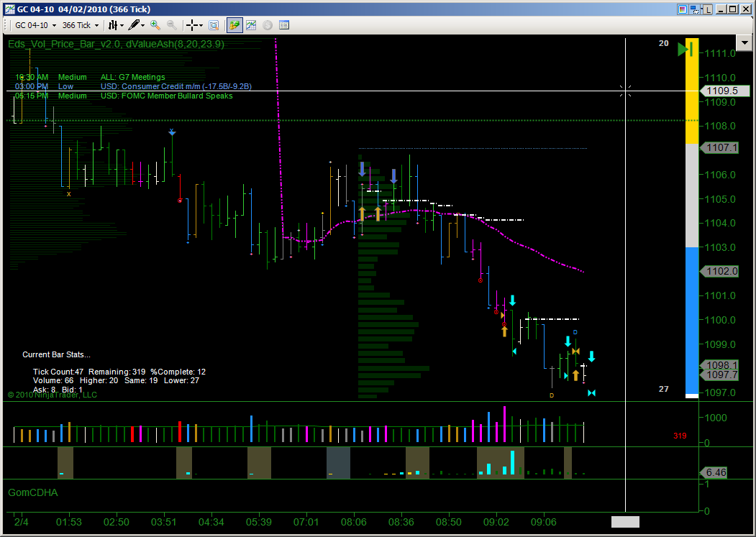Expand the cross hair cursor dropdown arrow
The height and width of the screenshot is (537, 756).
201,26
